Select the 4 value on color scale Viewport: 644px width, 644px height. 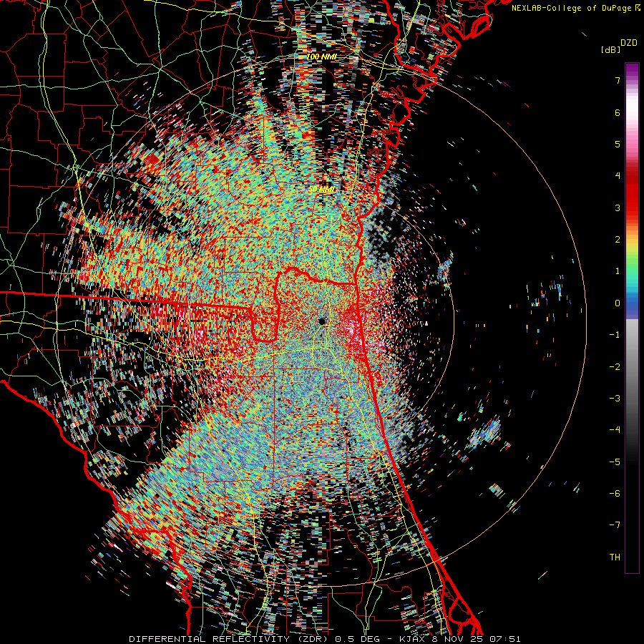coord(618,176)
